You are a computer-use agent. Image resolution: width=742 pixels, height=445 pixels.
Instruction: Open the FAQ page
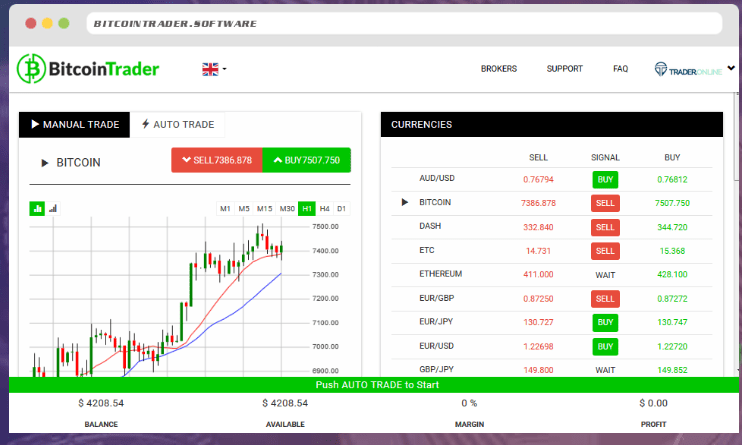click(x=620, y=69)
